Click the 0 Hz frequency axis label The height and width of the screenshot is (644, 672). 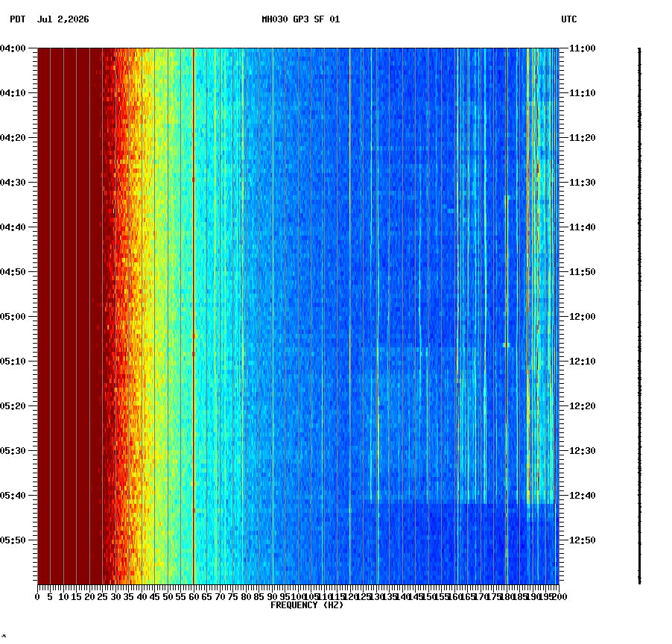(x=38, y=597)
